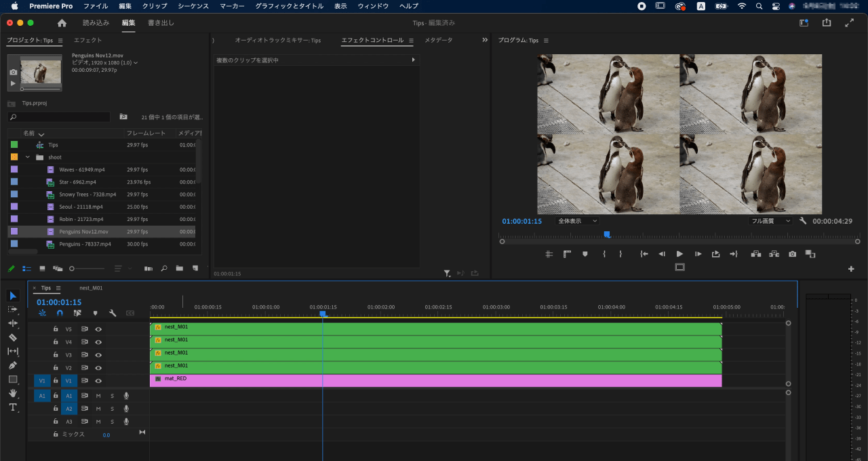Open the グラフィックとタイトル menu
Image resolution: width=868 pixels, height=461 pixels.
[x=289, y=6]
